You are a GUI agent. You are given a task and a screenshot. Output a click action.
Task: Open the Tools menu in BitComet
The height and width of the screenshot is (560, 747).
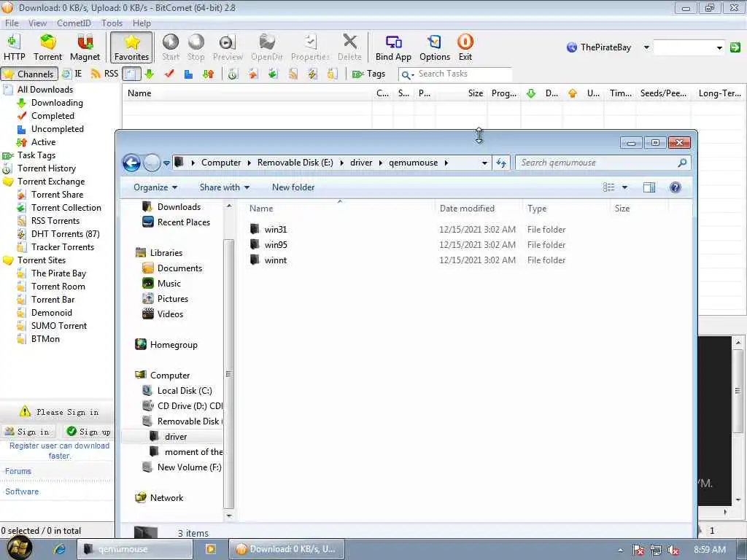click(x=112, y=23)
